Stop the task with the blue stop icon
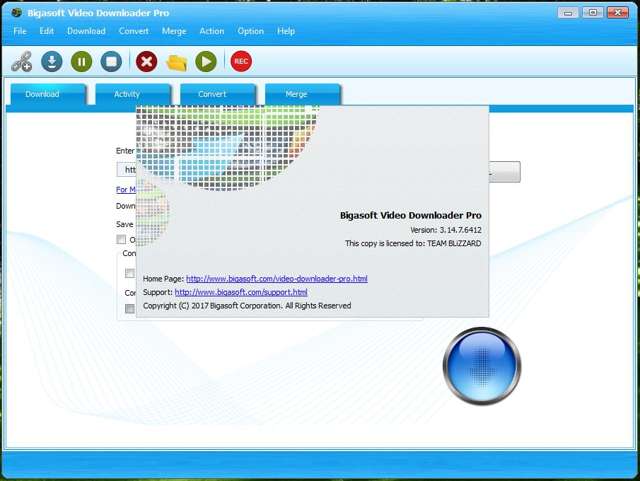The image size is (640, 481). (x=111, y=62)
